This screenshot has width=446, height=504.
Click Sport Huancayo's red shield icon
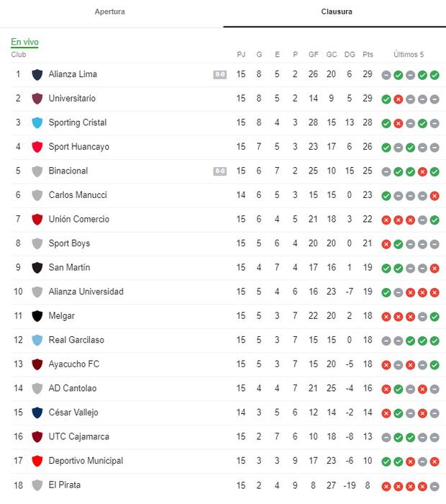[37, 147]
